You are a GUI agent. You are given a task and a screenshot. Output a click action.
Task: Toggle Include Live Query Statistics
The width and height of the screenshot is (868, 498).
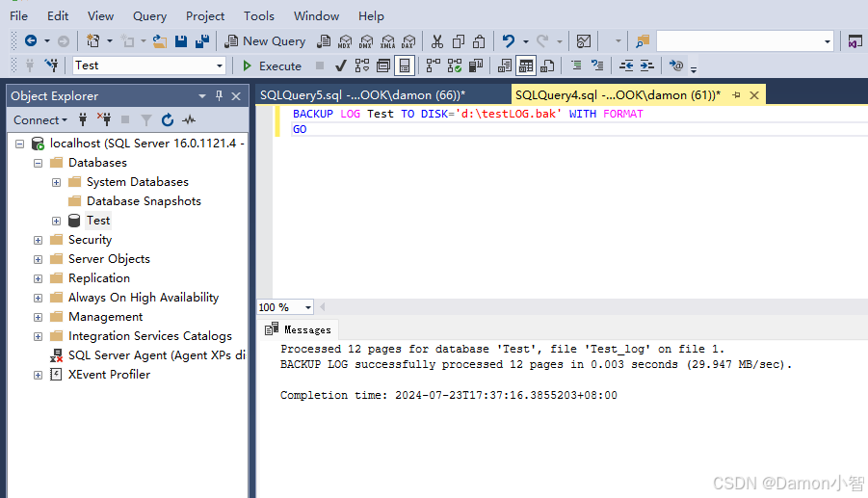tap(455, 66)
